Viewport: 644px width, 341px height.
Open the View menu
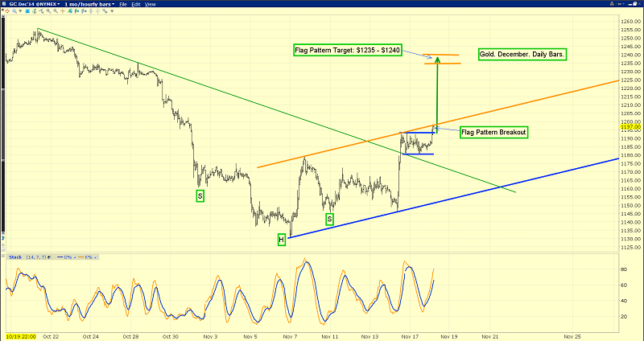point(151,4)
